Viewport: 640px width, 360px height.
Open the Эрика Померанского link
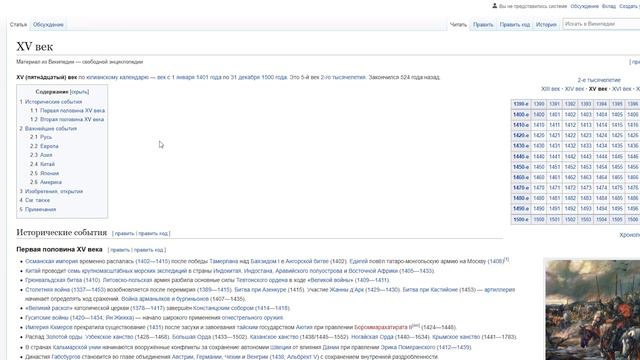tap(408, 347)
